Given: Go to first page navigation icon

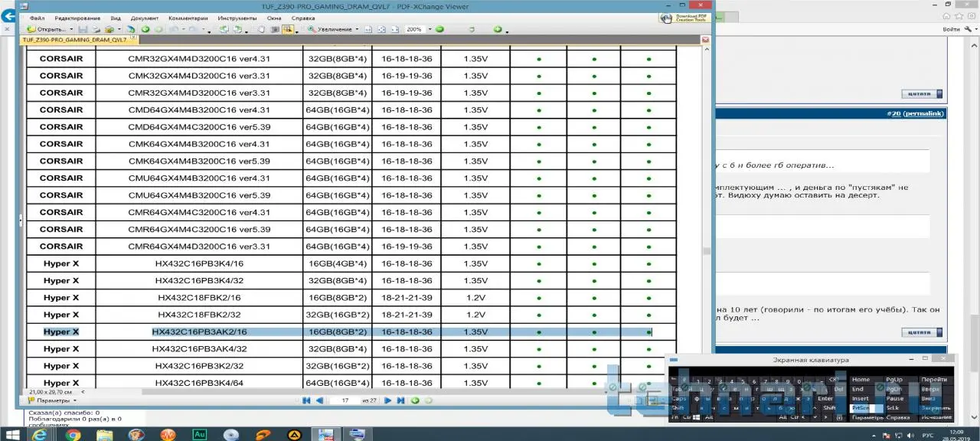Looking at the screenshot, I should [x=306, y=400].
